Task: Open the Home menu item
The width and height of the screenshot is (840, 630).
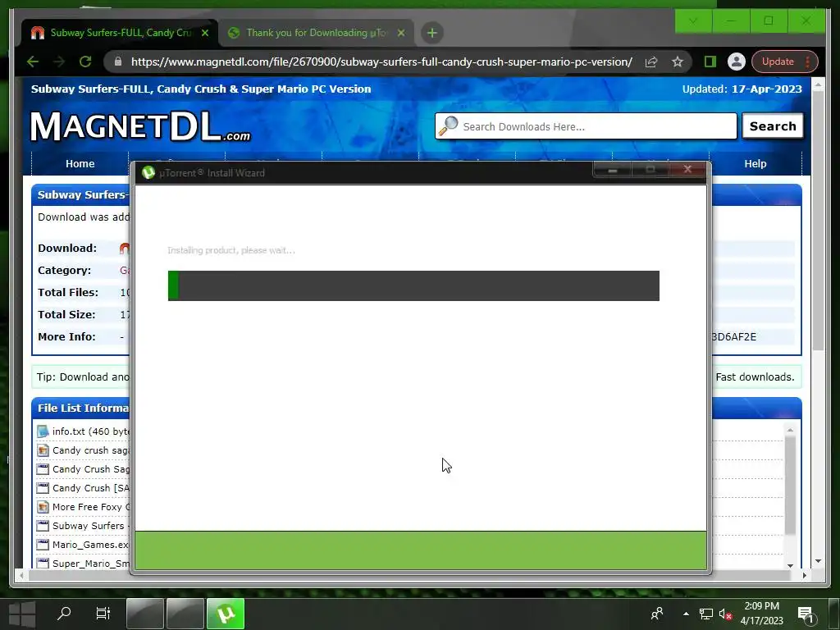Action: [x=80, y=163]
